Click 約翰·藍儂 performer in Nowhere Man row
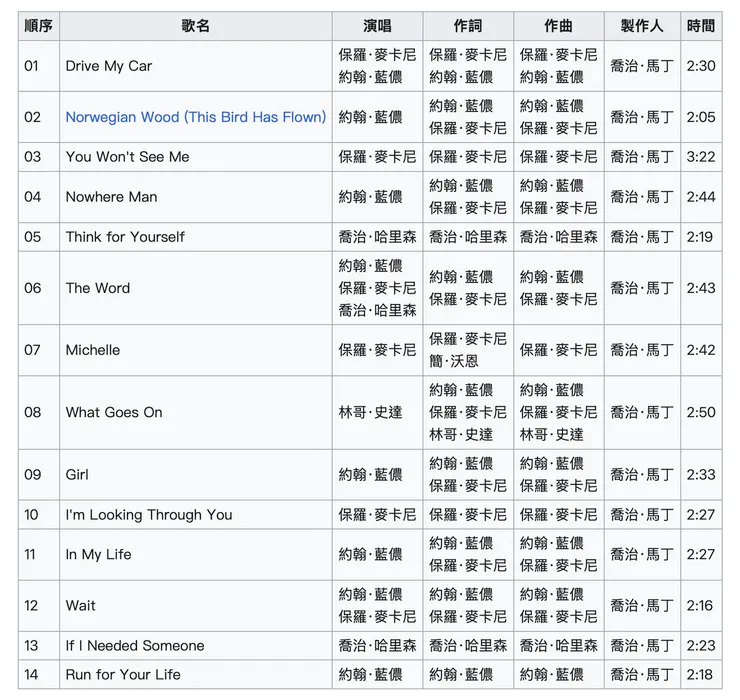The width and height of the screenshot is (740, 700). (x=370, y=197)
